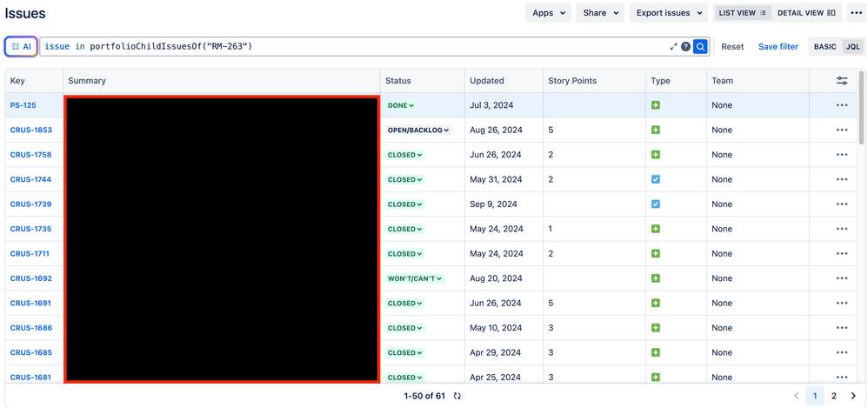This screenshot has height=408, width=868.
Task: Open the actions menu for CRUS-1853
Action: point(842,130)
